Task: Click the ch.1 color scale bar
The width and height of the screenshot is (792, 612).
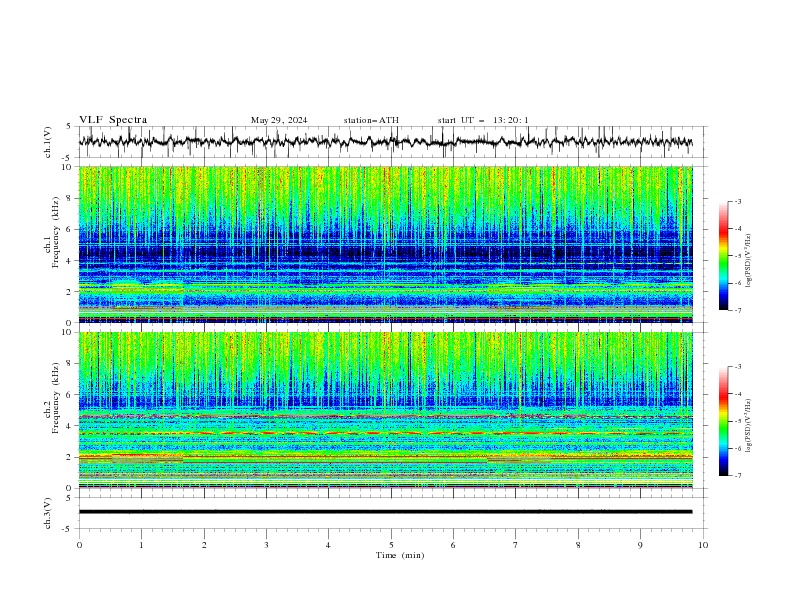Action: click(x=723, y=256)
